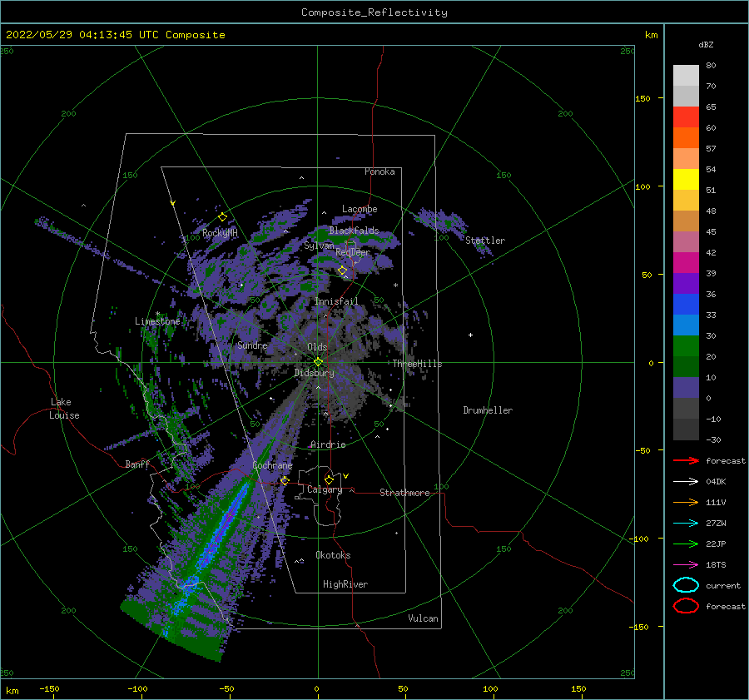This screenshot has height=700, width=749.
Task: Click the -100 tick on the bottom axis
Action: pos(137,688)
